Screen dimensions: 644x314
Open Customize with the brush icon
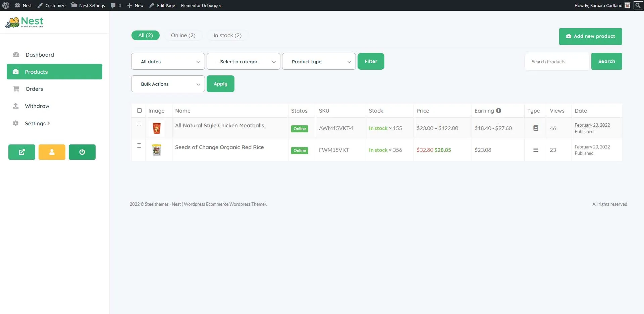[x=51, y=5]
